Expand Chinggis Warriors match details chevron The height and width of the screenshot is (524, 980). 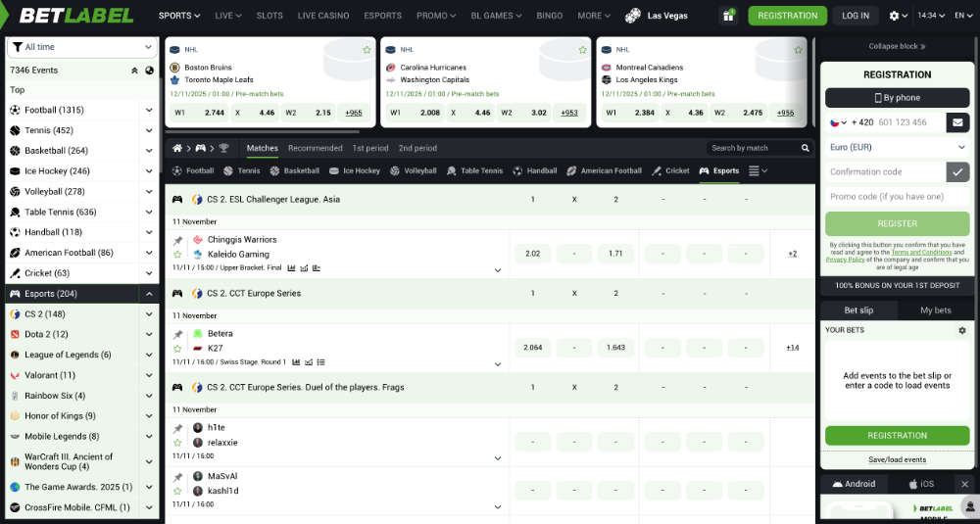pyautogui.click(x=498, y=270)
